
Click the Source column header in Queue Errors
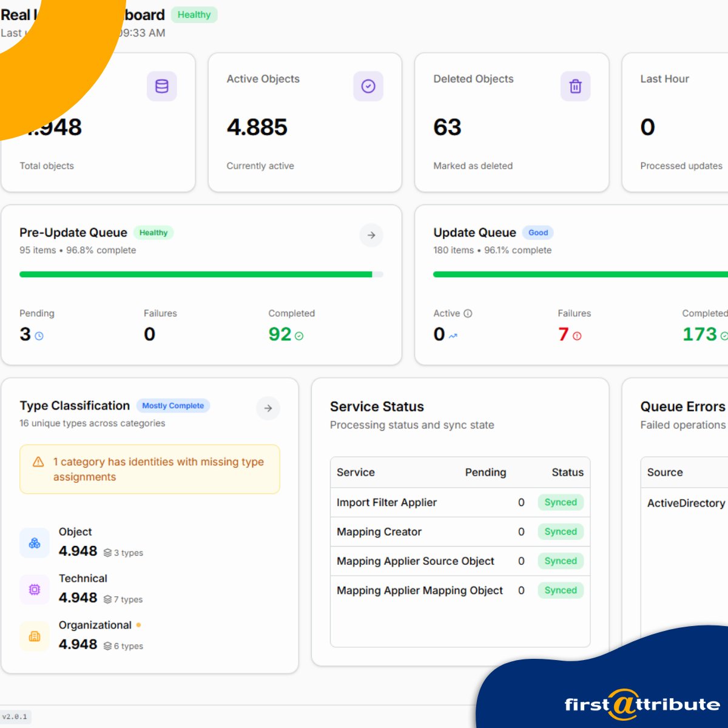[665, 473]
